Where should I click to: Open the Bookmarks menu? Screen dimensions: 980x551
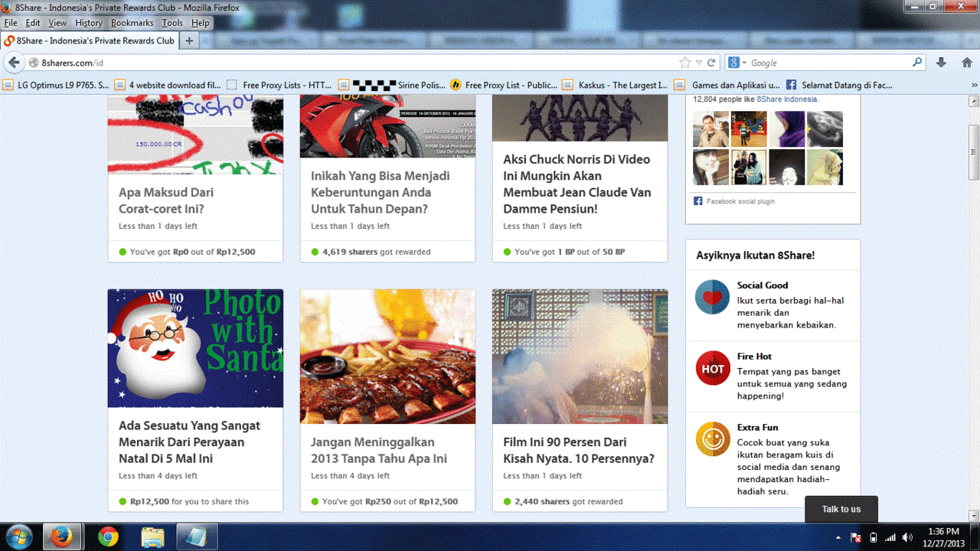[x=132, y=23]
